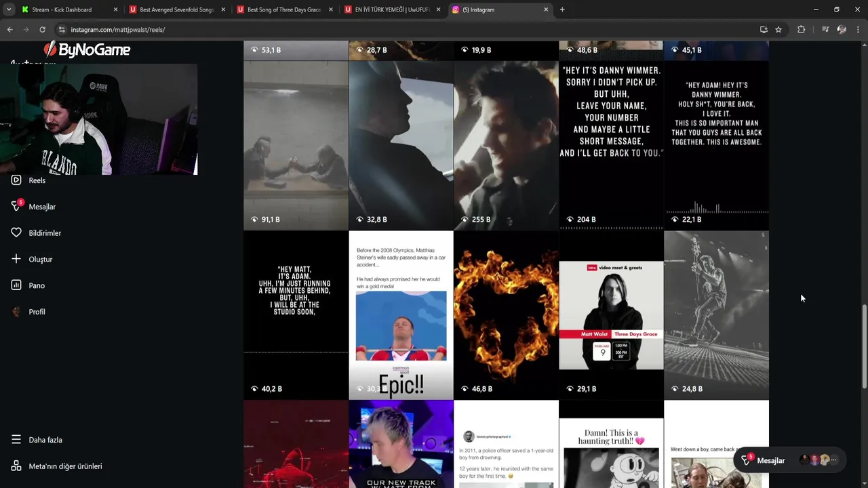Go back with browser back arrow
Image resolution: width=868 pixels, height=488 pixels.
point(9,30)
